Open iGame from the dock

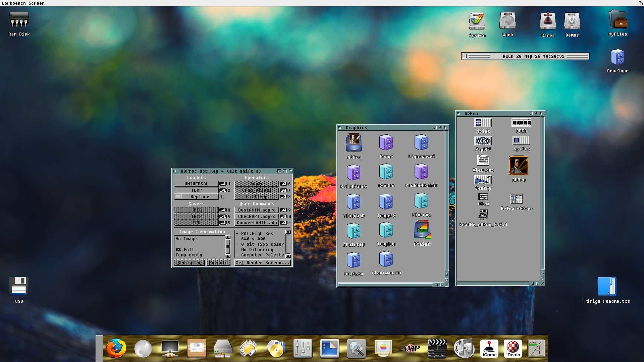(x=489, y=349)
